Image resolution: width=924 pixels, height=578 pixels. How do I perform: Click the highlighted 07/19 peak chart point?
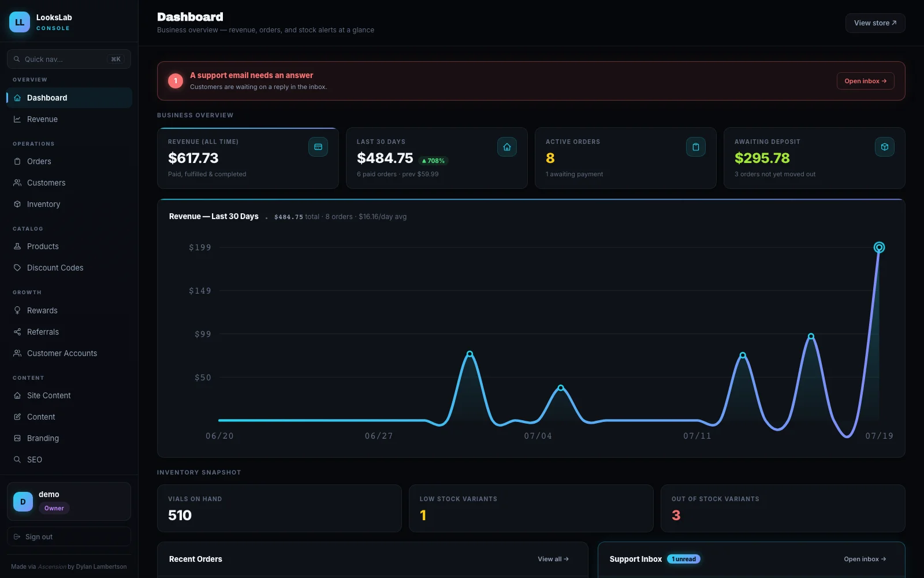click(879, 247)
